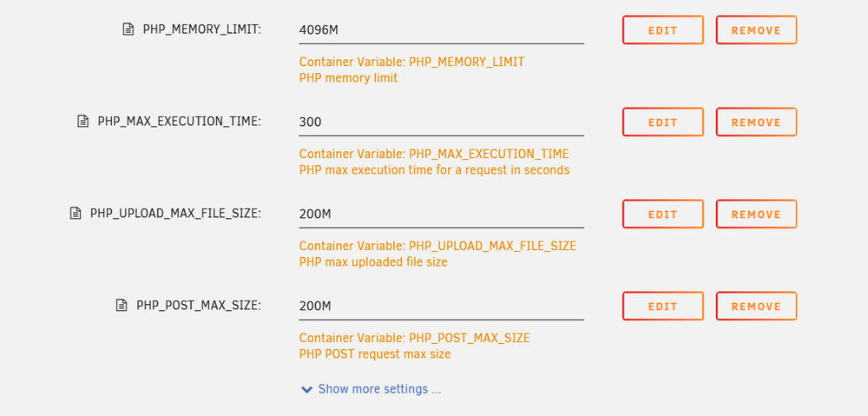Remove the PHP_UPLOAD_MAX_FILE_SIZE variable
The width and height of the screenshot is (868, 416).
pyautogui.click(x=756, y=214)
